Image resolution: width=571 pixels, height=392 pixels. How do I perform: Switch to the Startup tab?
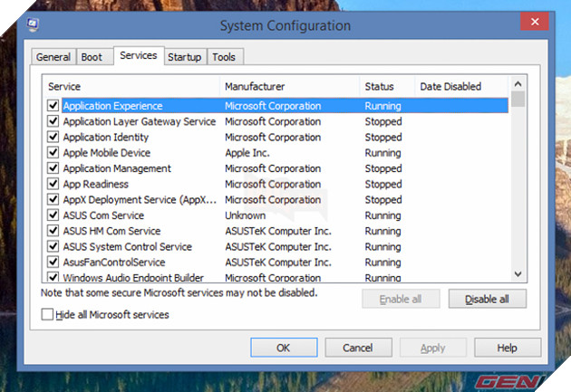[x=184, y=57]
